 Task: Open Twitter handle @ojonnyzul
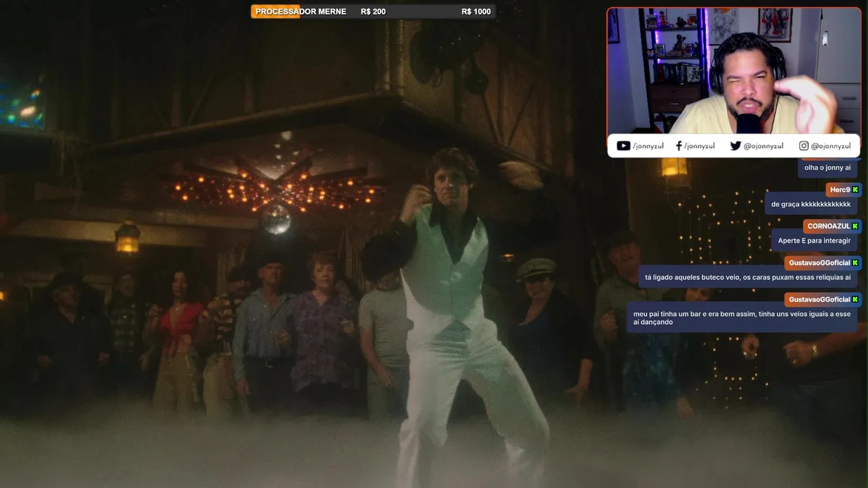763,146
